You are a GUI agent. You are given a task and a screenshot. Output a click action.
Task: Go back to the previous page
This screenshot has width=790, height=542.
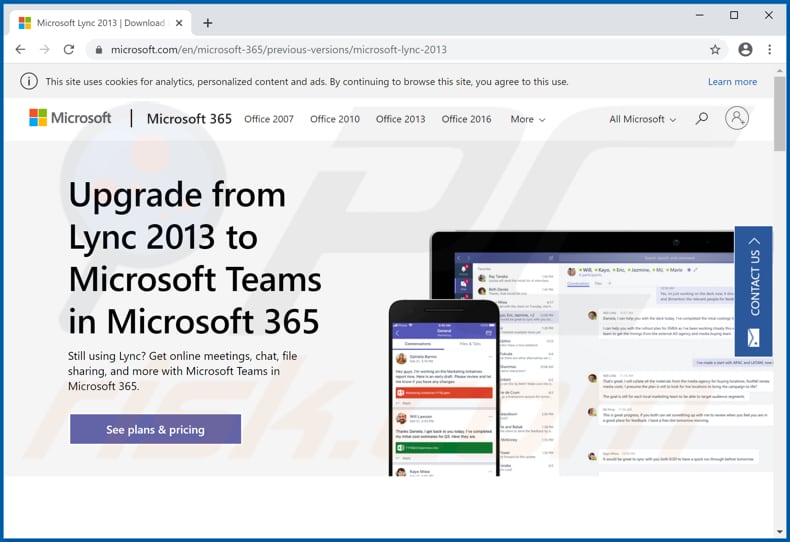click(x=20, y=49)
